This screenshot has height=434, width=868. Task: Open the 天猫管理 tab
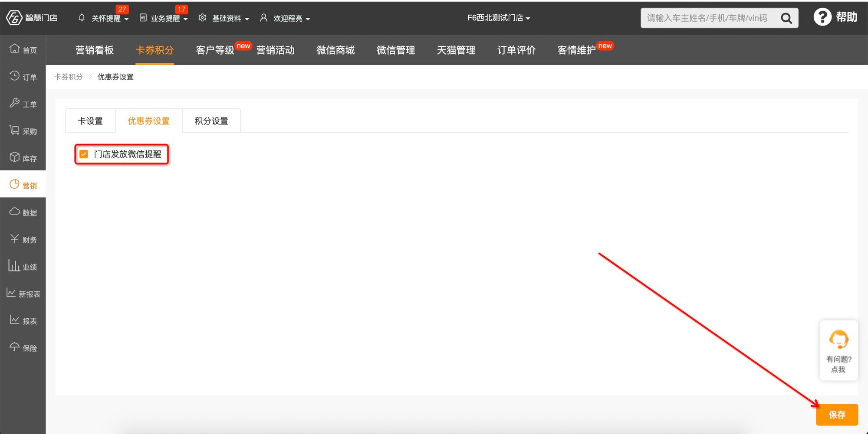point(456,50)
